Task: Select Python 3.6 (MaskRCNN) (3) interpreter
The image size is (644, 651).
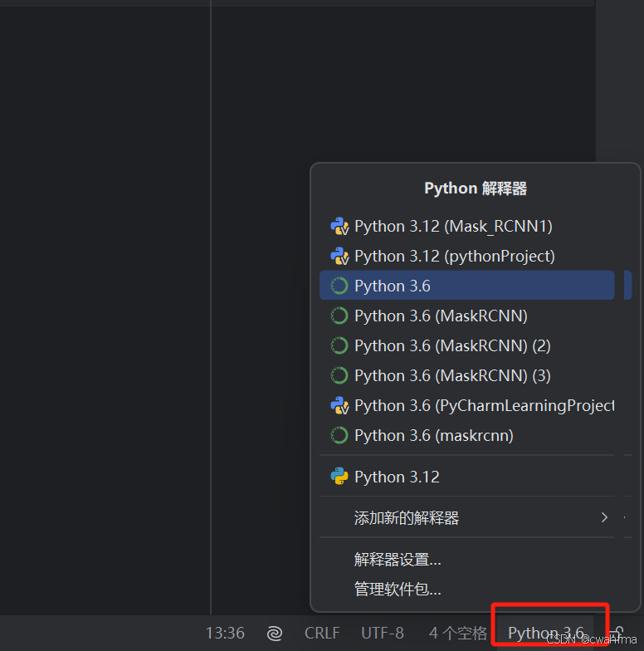Action: click(466, 375)
